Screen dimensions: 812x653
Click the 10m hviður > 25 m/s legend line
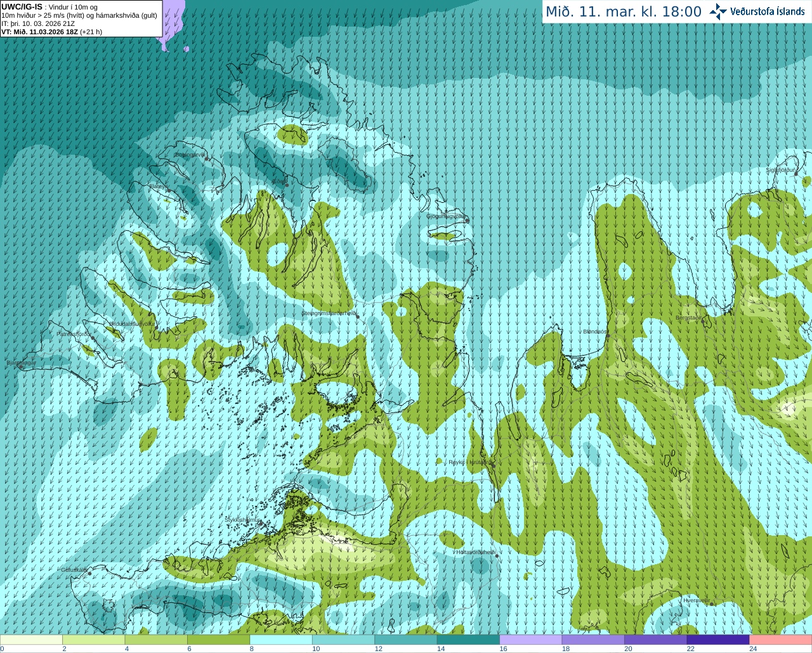pos(79,15)
